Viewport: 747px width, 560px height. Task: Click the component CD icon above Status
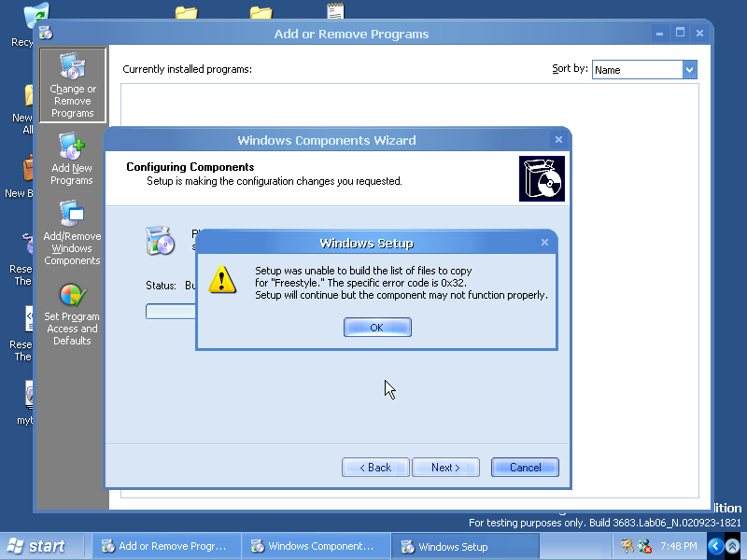(160, 241)
